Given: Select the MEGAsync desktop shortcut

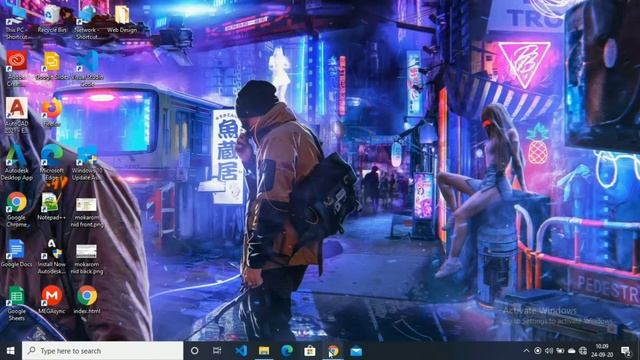Looking at the screenshot, I should coord(52,300).
